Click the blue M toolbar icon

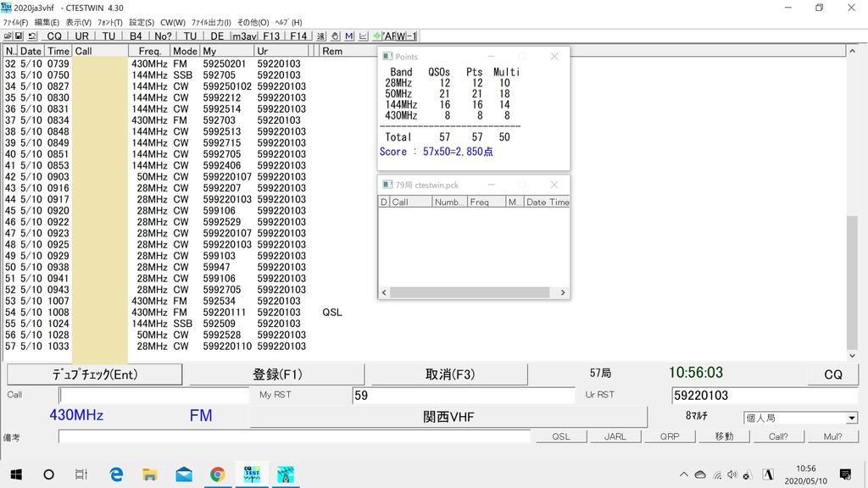348,36
